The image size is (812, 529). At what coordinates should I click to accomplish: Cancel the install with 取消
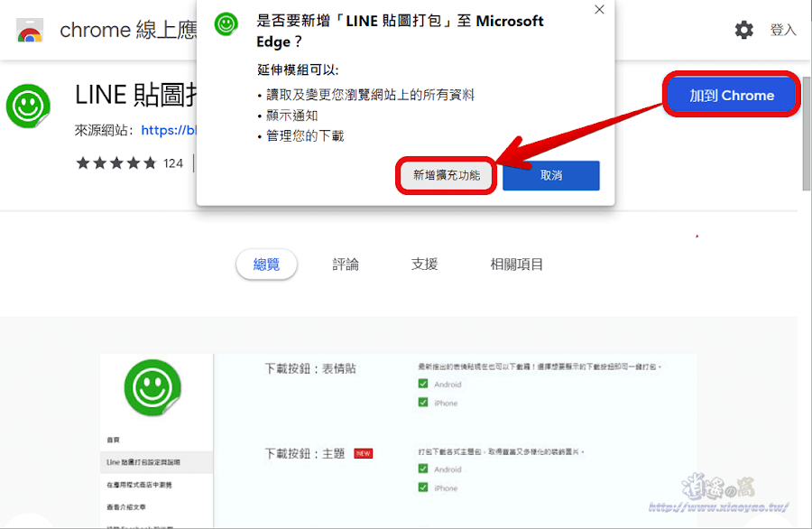[551, 175]
